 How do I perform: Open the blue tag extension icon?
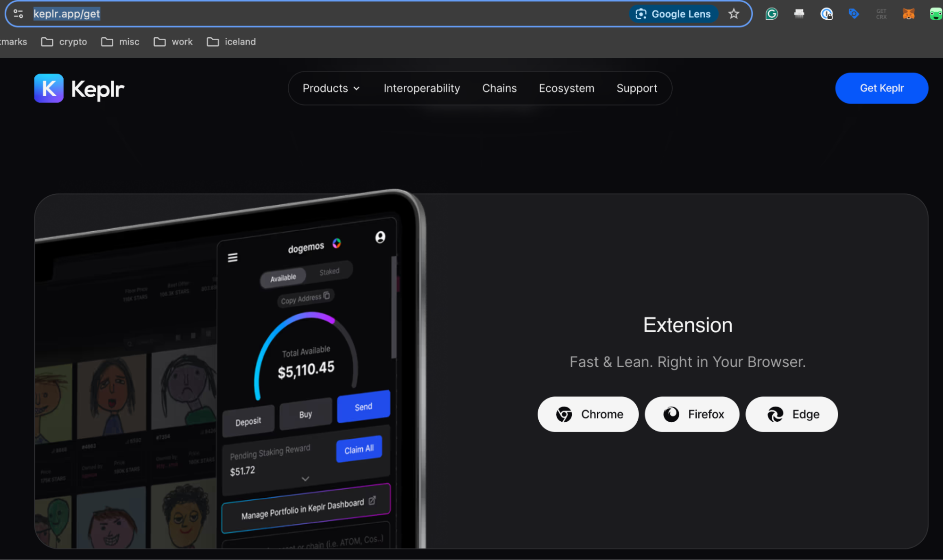point(854,14)
